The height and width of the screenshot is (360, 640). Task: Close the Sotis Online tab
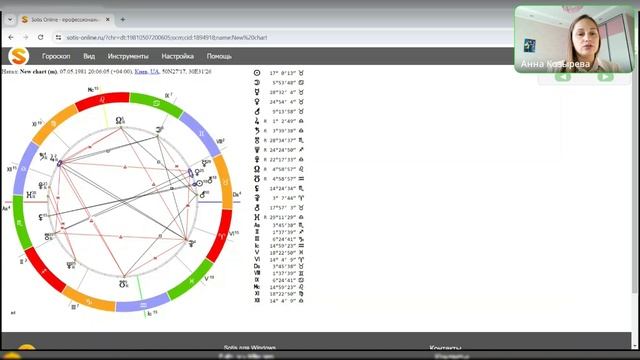[x=108, y=19]
